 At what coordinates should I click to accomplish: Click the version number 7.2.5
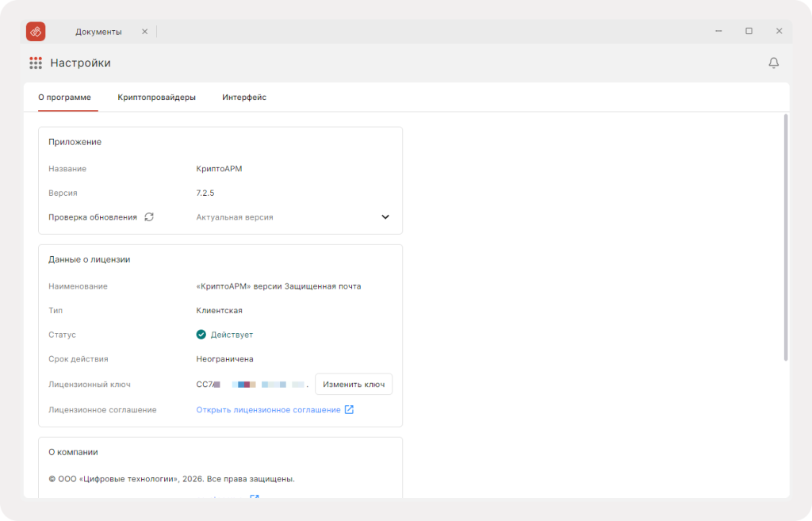(x=205, y=193)
